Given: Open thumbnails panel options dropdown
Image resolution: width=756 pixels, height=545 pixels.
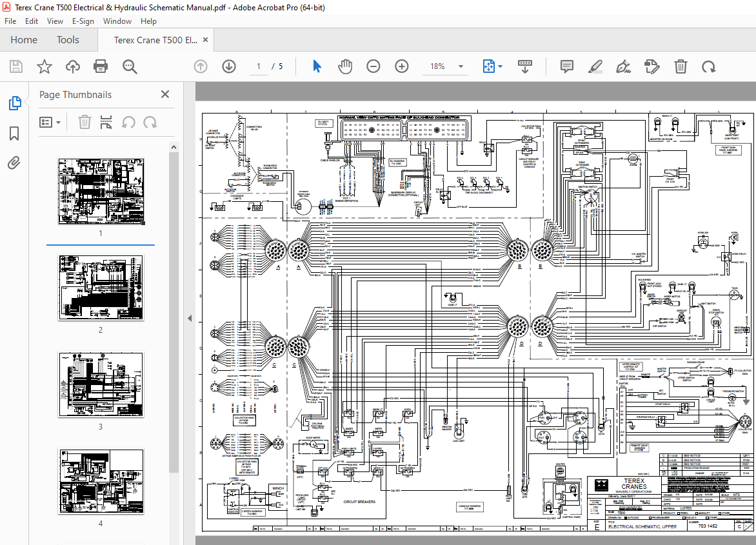Looking at the screenshot, I should click(x=50, y=123).
